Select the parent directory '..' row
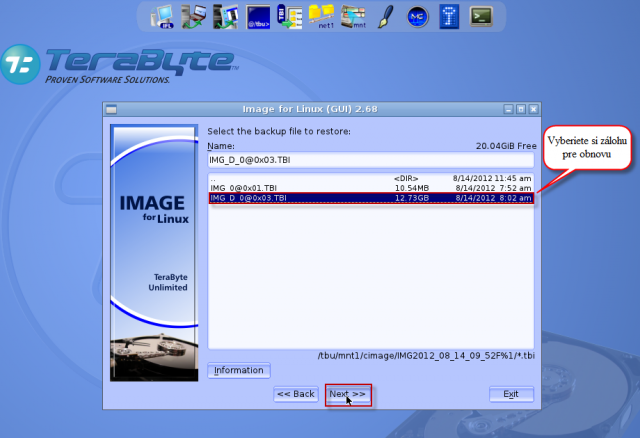Viewport: 640px width, 438px height. [371, 178]
